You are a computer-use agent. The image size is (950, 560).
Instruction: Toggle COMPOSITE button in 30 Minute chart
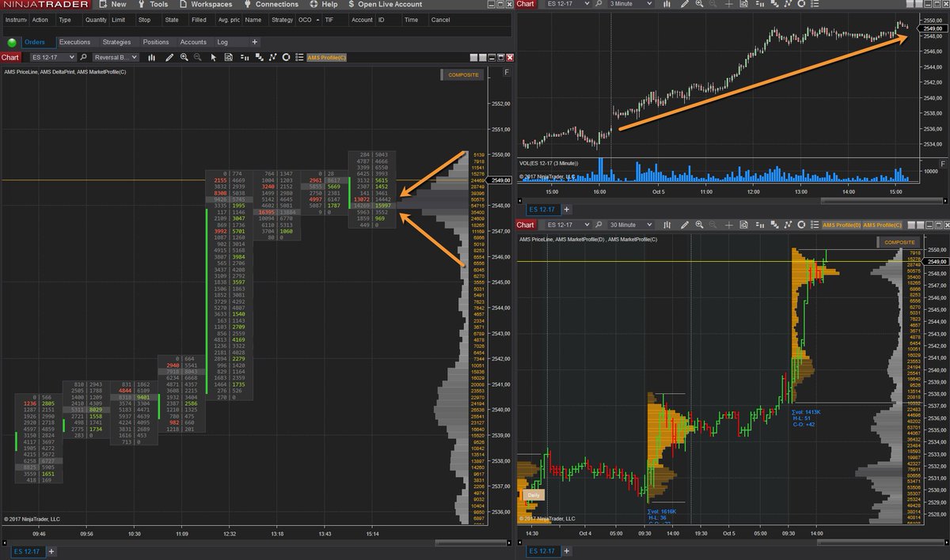(899, 242)
